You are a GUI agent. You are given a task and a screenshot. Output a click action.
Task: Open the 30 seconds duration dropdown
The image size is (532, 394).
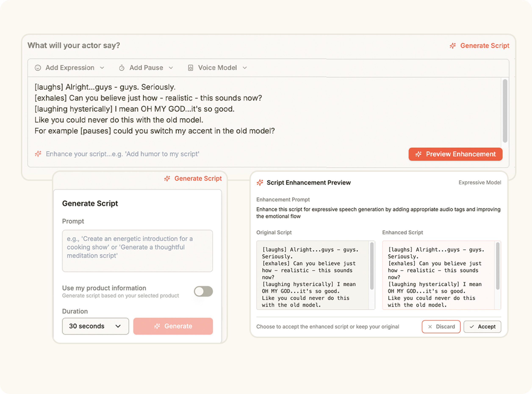coord(95,326)
